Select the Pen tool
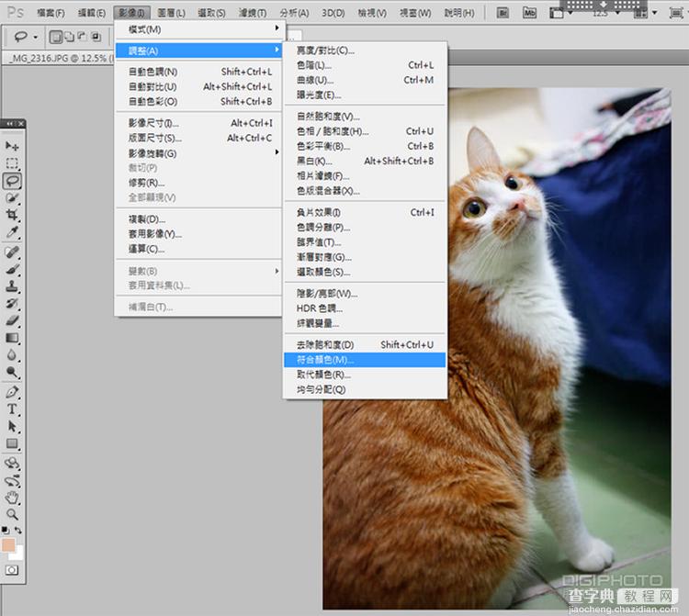 (12, 392)
